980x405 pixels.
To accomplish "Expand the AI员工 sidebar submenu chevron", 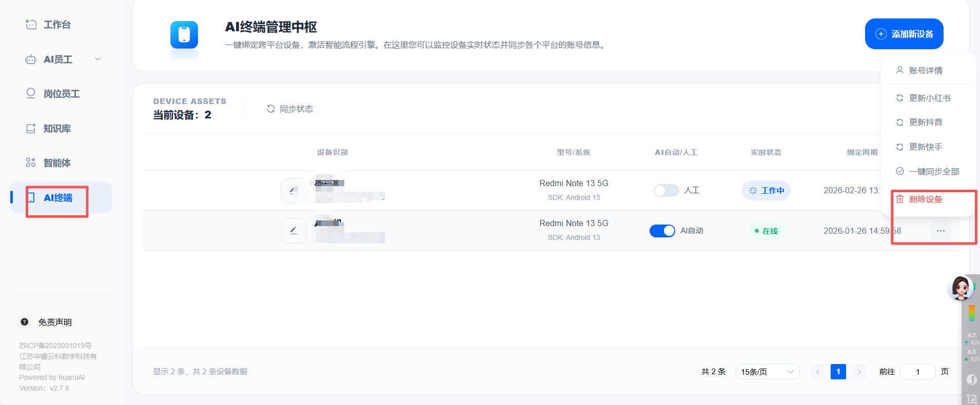I will (97, 59).
